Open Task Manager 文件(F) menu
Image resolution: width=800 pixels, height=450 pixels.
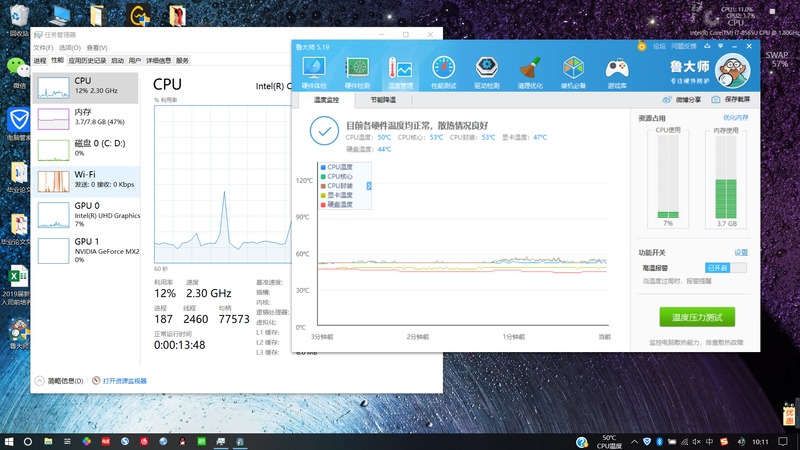[43, 48]
